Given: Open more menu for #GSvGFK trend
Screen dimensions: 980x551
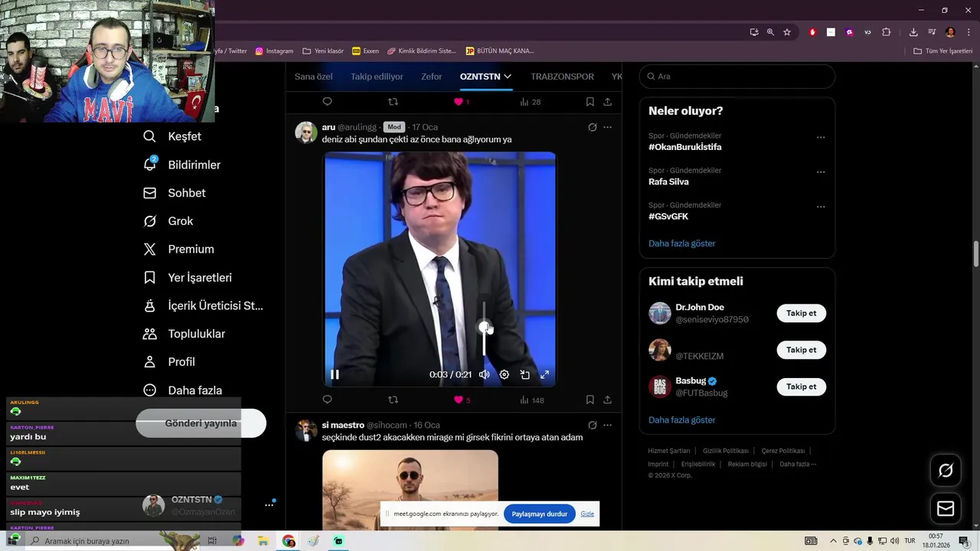Looking at the screenshot, I should tap(821, 207).
